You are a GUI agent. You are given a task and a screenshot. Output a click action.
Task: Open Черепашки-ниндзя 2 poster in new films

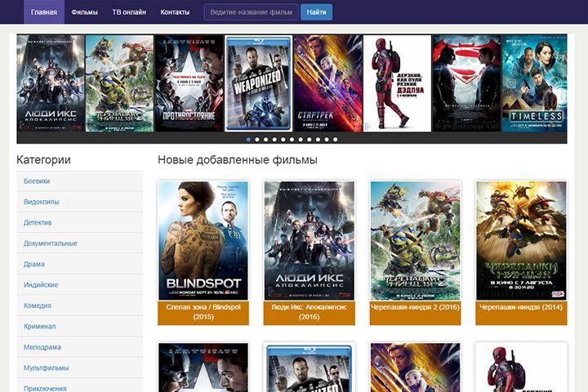point(415,240)
